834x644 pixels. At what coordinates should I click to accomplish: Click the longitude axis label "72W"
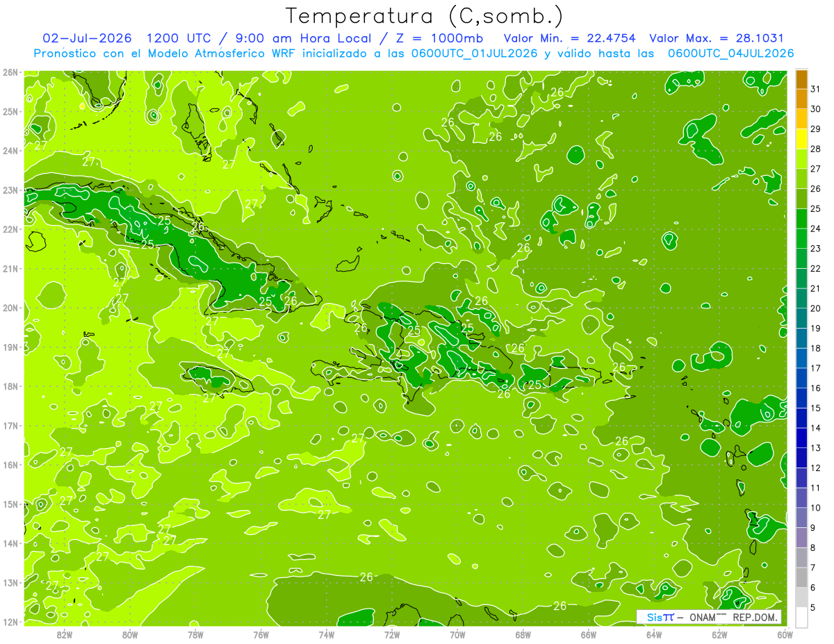[392, 635]
